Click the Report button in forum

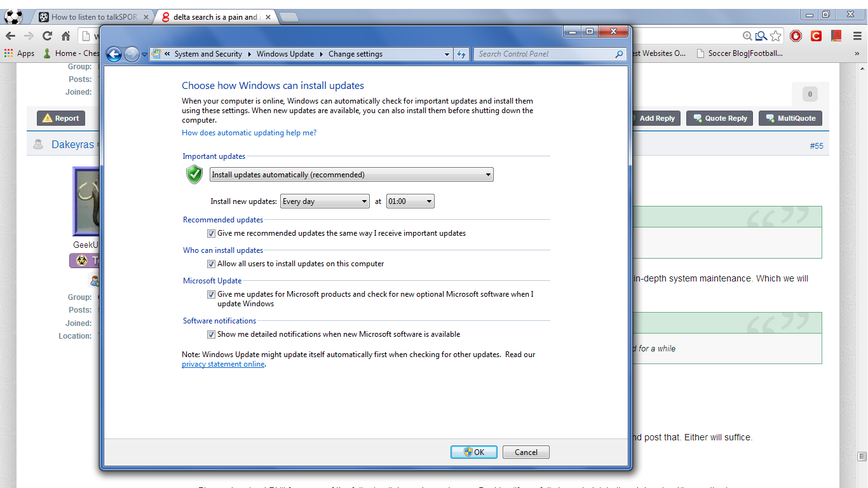click(x=61, y=118)
